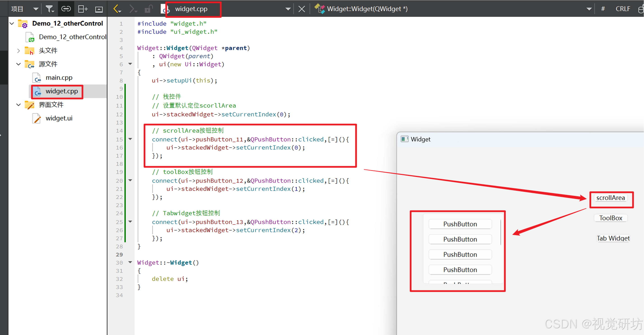Collapse the 源文件 folder

(x=19, y=64)
